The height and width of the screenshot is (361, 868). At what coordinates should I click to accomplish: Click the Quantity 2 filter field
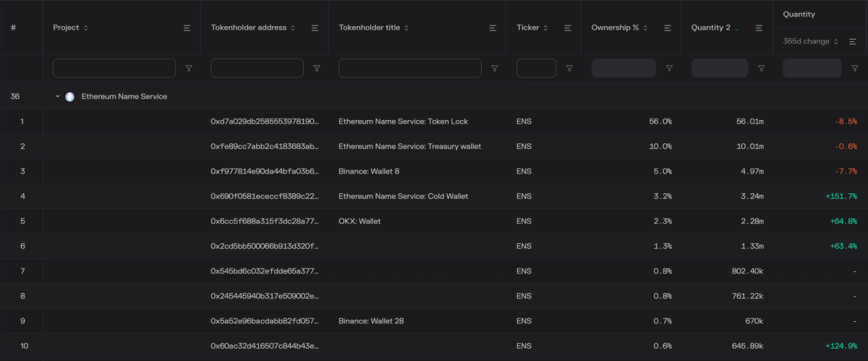(720, 68)
